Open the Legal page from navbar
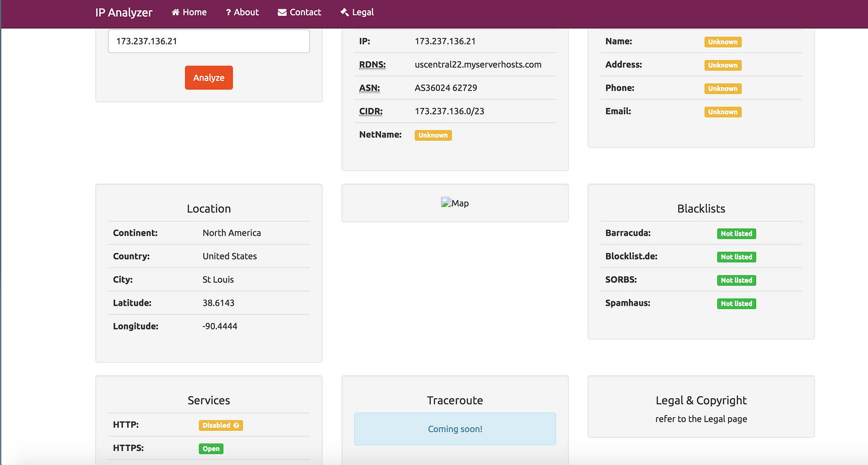868x465 pixels. point(357,12)
